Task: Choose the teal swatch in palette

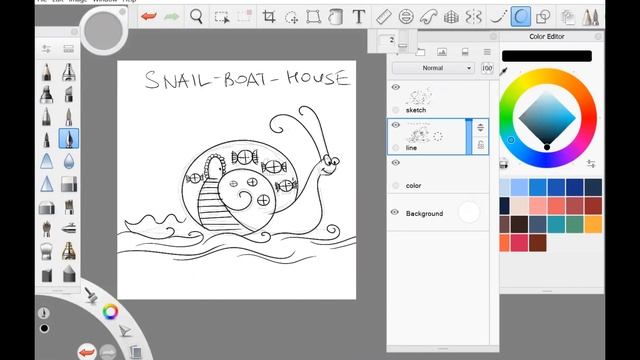Action: [x=556, y=224]
